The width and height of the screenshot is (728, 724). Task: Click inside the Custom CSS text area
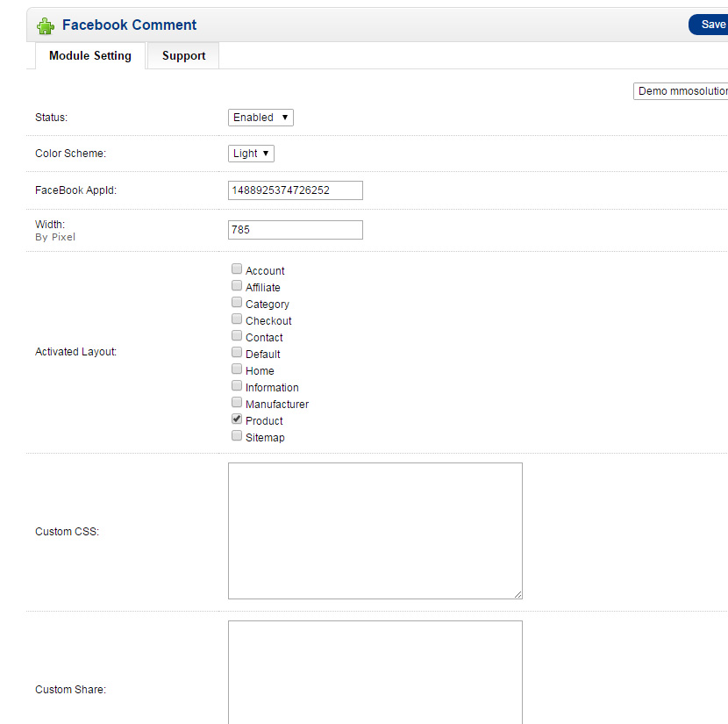pos(375,531)
